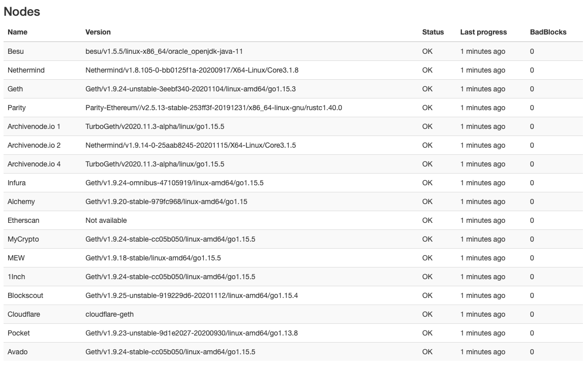Click the BadBlocks column header
Screen dimensions: 588x369
[548, 32]
